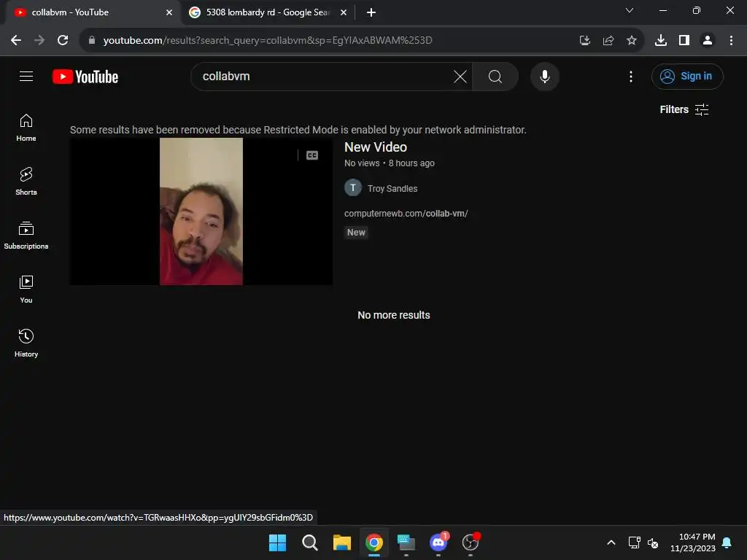Viewport: 747px width, 560px height.
Task: Open the New Video title link
Action: (x=376, y=147)
